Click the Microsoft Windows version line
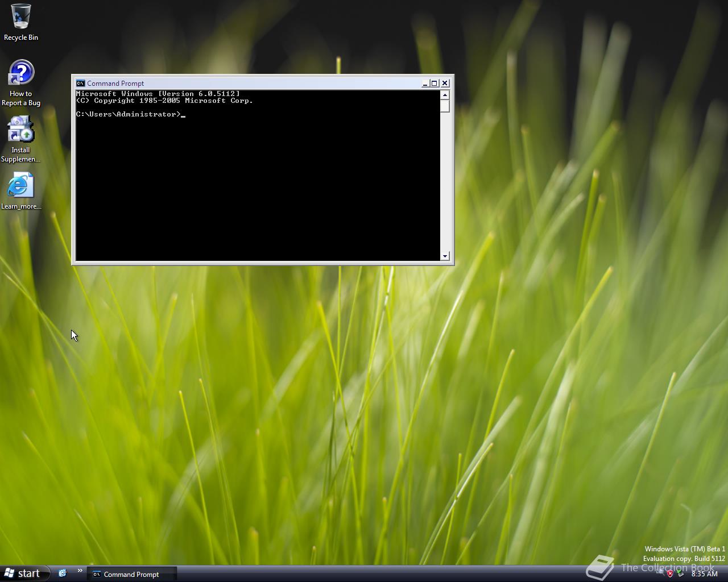Screen dimensions: 728x582 (158, 94)
